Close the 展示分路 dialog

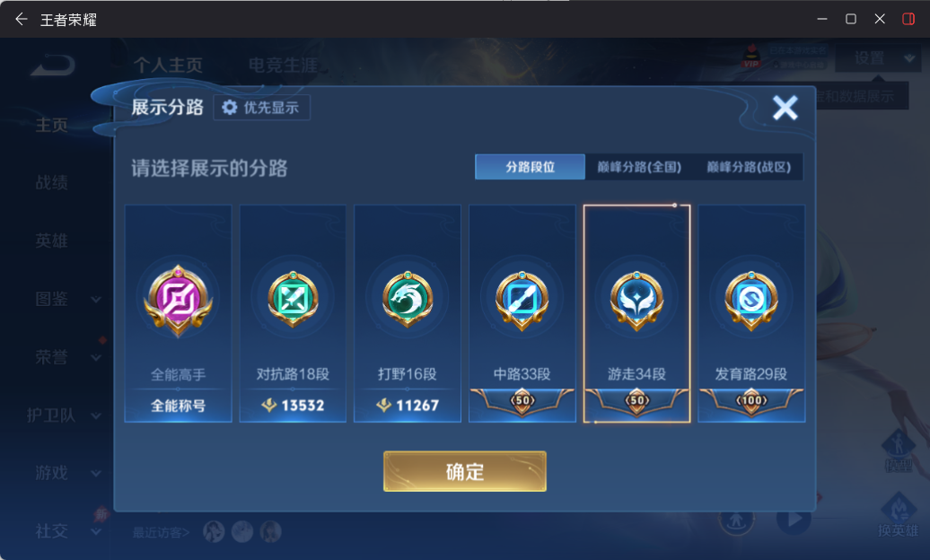(x=785, y=108)
